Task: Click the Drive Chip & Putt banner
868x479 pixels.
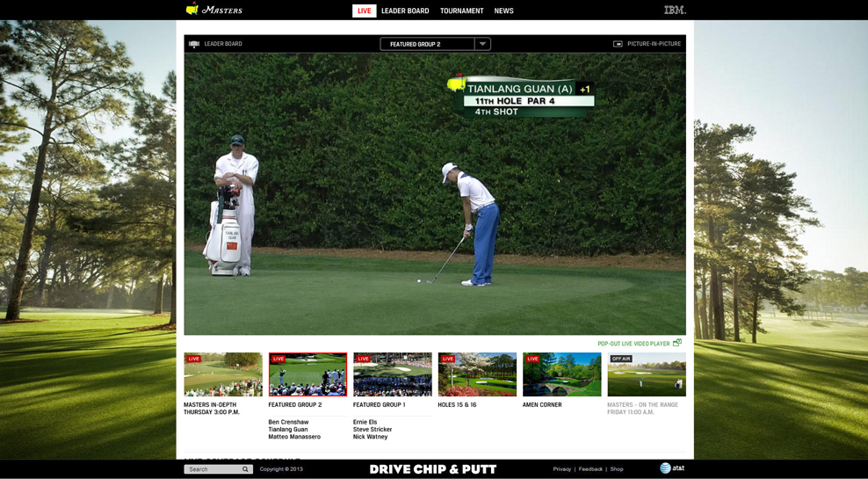Action: coord(432,469)
